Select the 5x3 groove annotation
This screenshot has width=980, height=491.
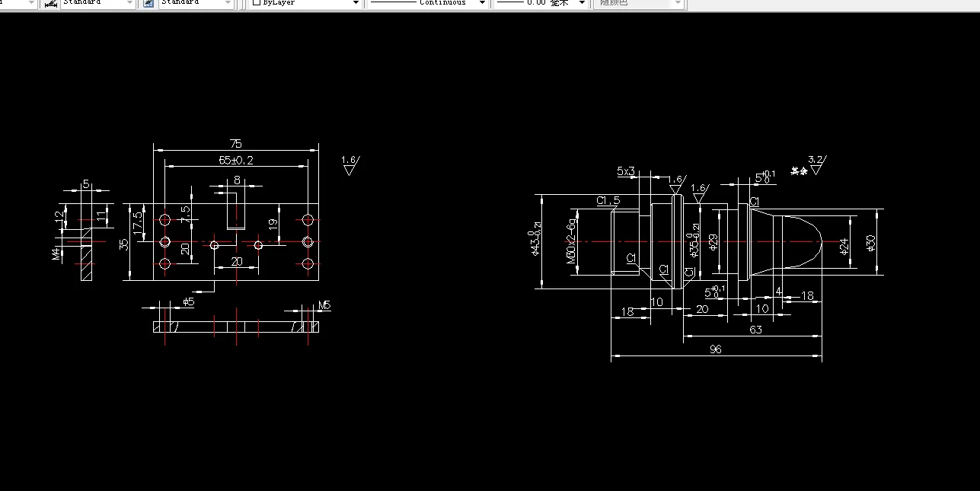coord(626,171)
